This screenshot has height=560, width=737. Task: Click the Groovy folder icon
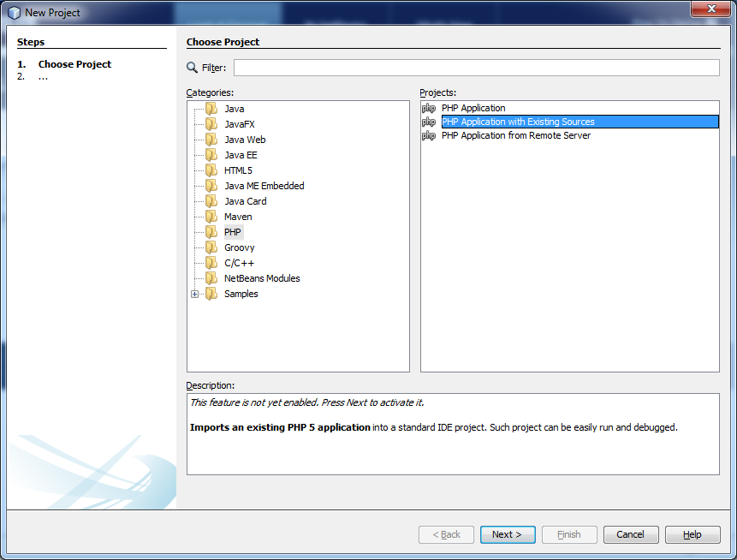[211, 247]
